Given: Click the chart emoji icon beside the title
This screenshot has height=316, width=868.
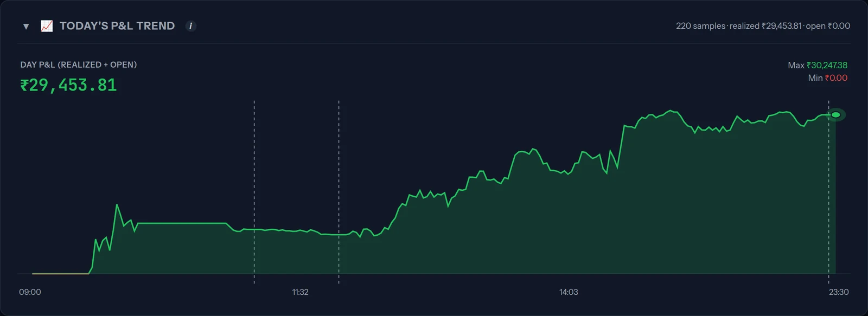Looking at the screenshot, I should (47, 26).
